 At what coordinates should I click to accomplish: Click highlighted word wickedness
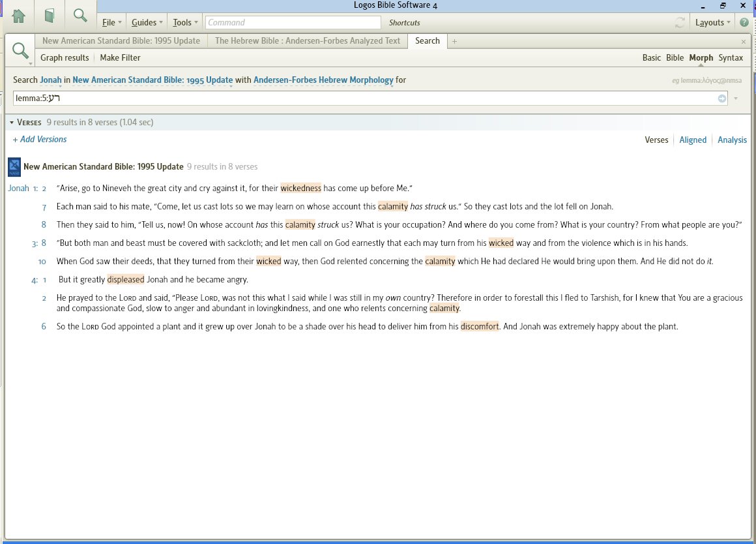coord(301,189)
